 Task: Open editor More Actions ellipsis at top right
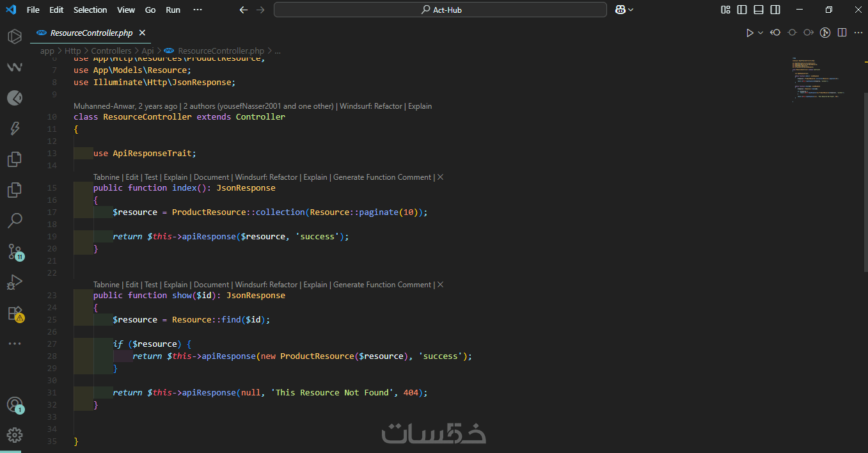(x=858, y=33)
